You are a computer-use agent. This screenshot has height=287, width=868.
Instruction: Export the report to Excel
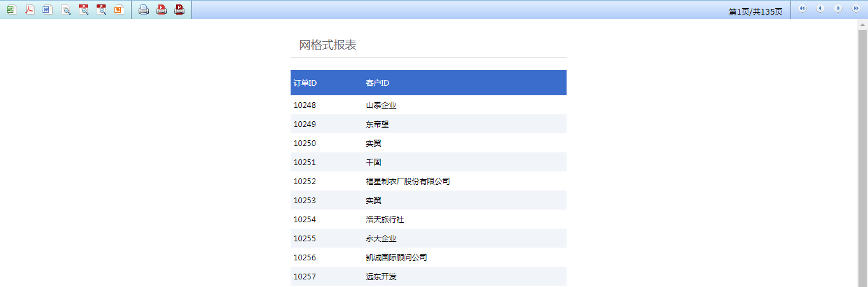pos(12,10)
